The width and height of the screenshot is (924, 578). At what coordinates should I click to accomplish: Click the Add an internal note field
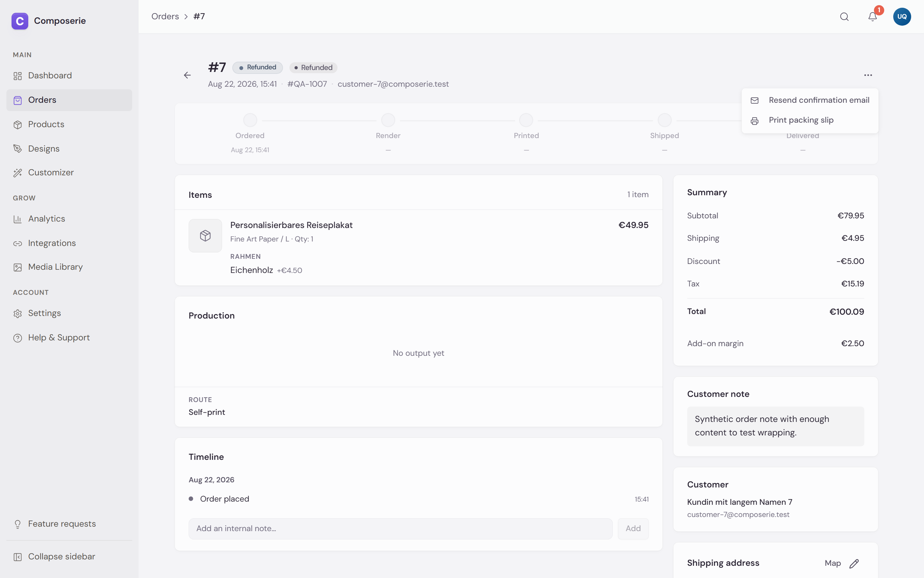pos(400,529)
